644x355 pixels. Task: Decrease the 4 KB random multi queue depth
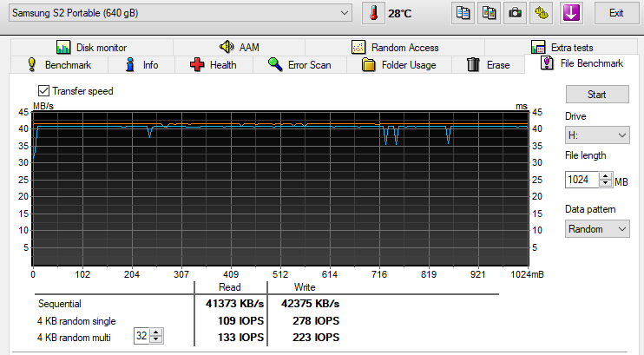pyautogui.click(x=155, y=339)
